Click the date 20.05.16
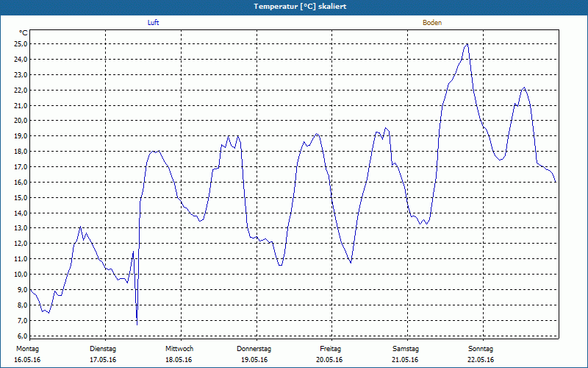 click(x=329, y=360)
